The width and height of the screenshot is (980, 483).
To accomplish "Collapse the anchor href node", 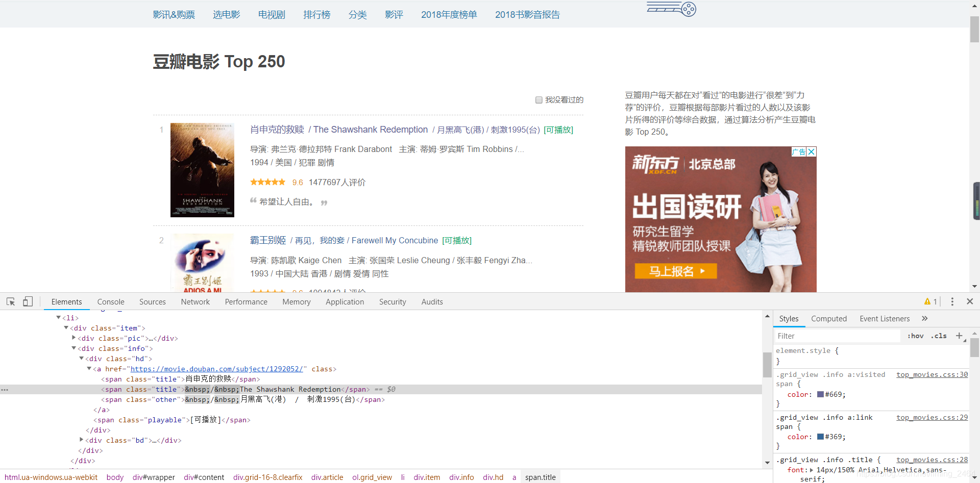I will [x=89, y=368].
